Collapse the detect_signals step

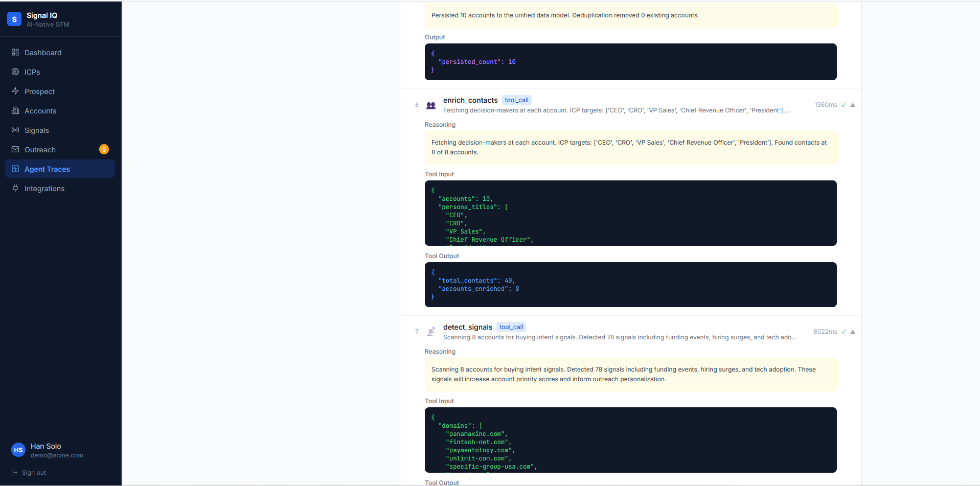[853, 332]
